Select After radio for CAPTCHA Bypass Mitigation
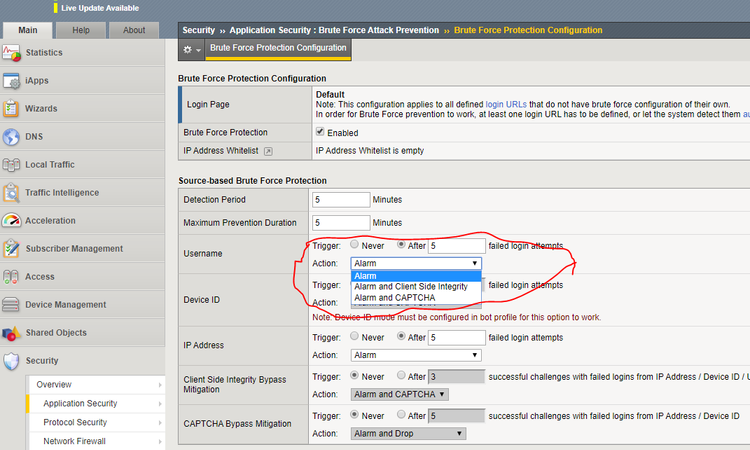Screen dimensions: 750x450 [402, 415]
